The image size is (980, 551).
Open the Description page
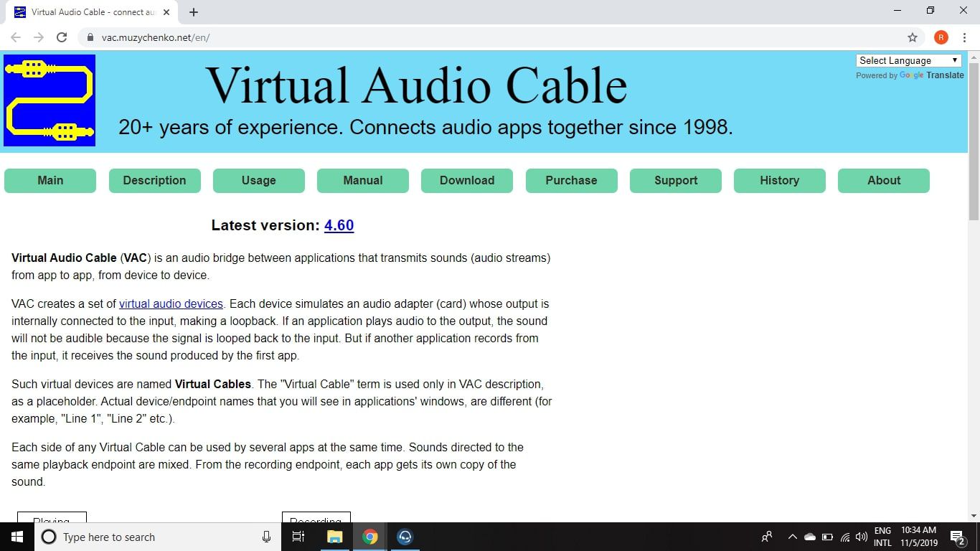[154, 181]
